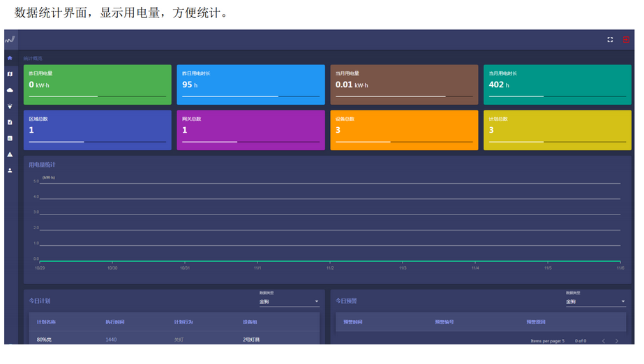The width and height of the screenshot is (644, 364).
Task: Click the 统计概览 breadcrumb tab
Action: pos(33,59)
